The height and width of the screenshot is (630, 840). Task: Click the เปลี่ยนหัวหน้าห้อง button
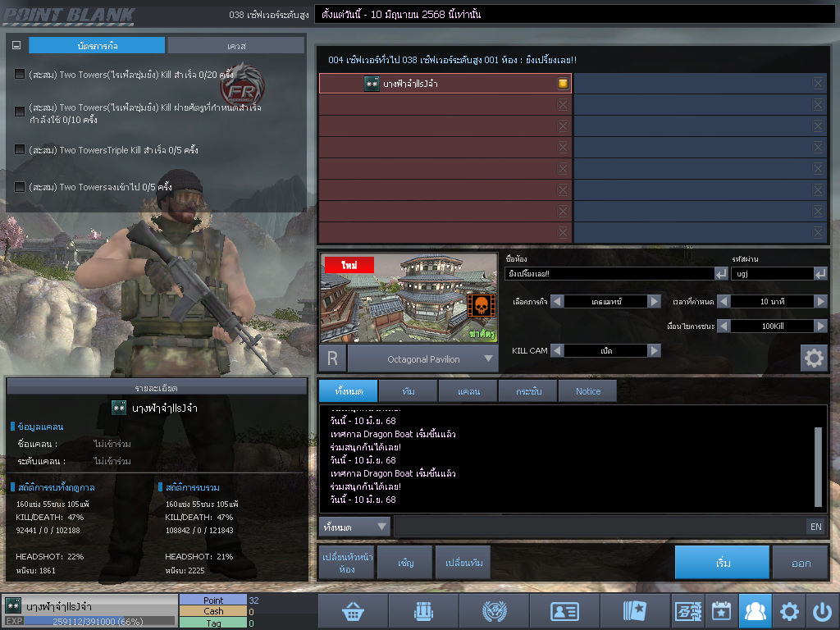click(x=347, y=563)
